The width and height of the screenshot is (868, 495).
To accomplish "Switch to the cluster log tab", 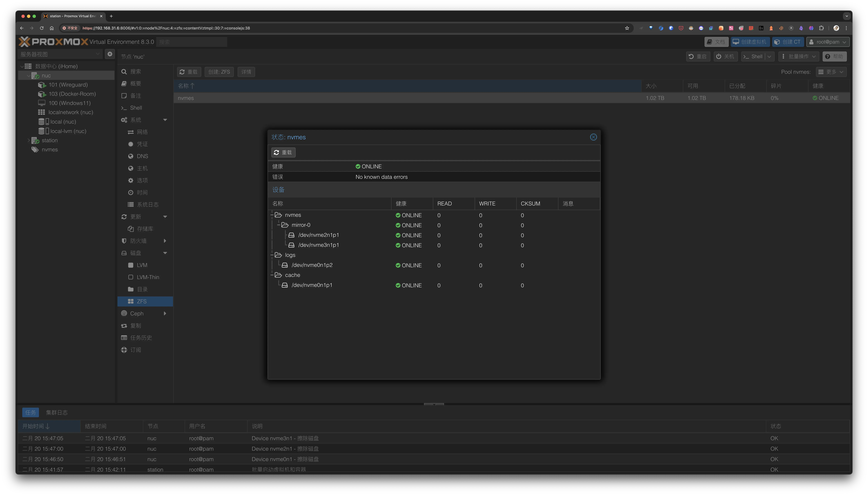I will click(57, 412).
